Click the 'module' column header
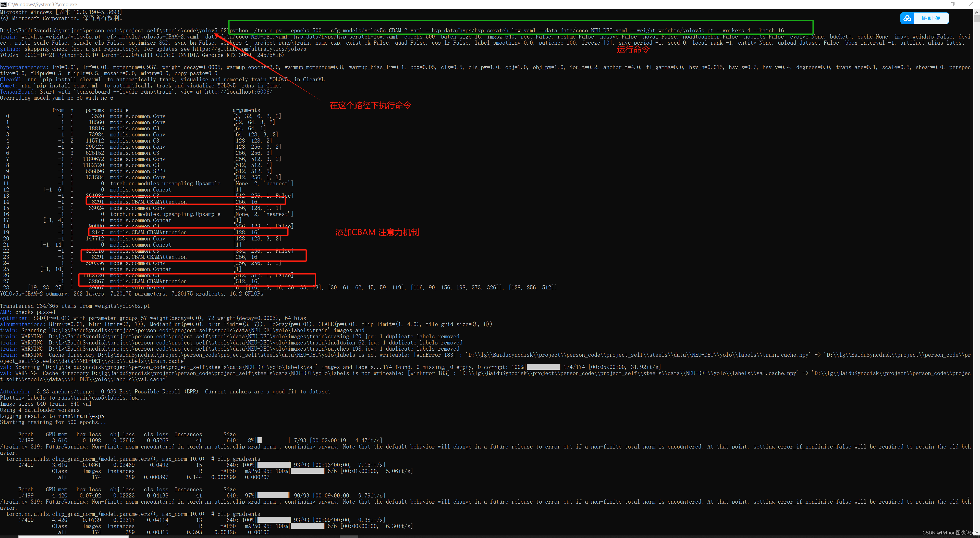The width and height of the screenshot is (980, 538). 119,110
